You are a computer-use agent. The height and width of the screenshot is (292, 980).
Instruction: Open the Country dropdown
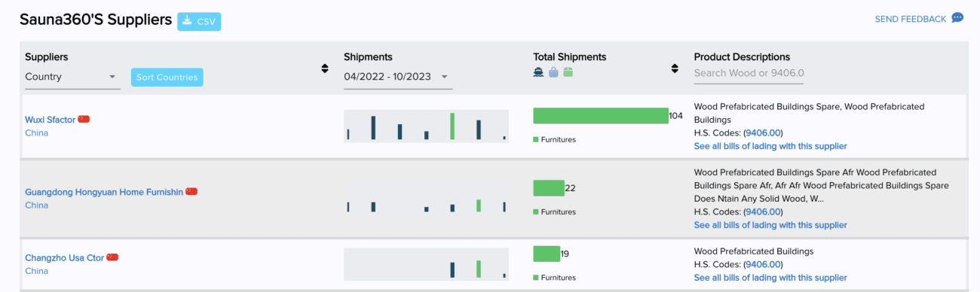(72, 77)
